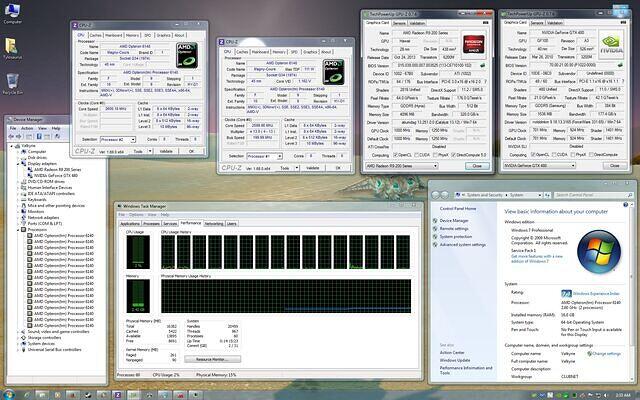Screen dimensions: 640x400
Task: Click BIOS save chip icon in AMD GPU-Z
Action: [x=483, y=65]
